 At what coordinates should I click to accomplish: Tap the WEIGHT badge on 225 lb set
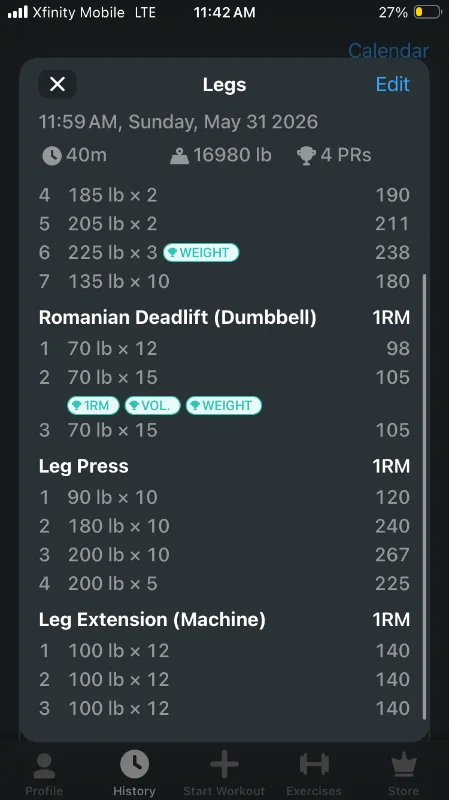(201, 253)
